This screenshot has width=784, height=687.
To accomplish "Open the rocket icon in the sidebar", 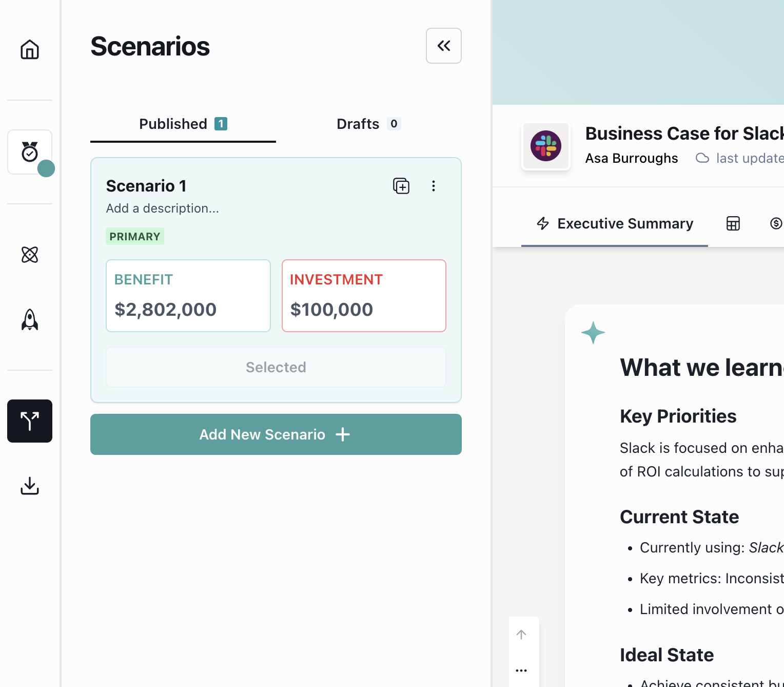I will tap(29, 319).
